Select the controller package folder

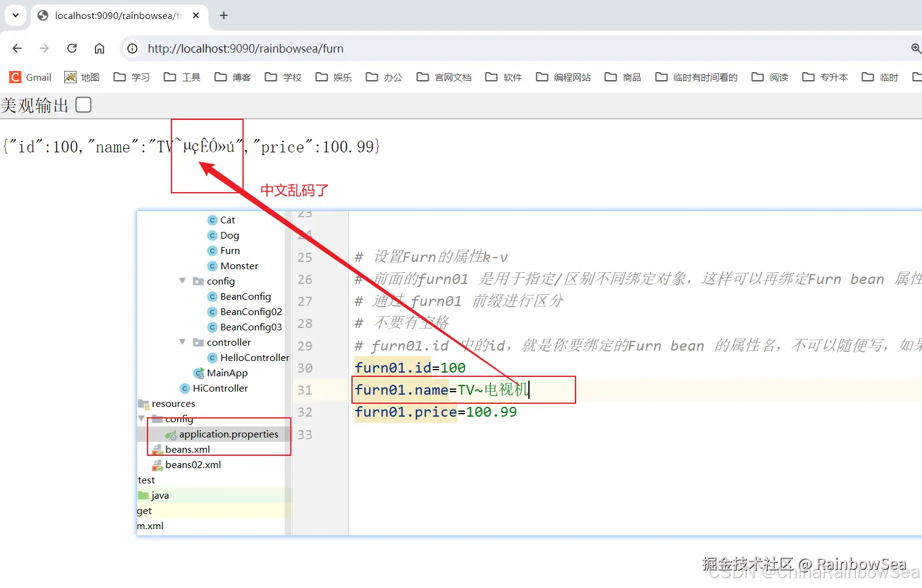point(222,342)
